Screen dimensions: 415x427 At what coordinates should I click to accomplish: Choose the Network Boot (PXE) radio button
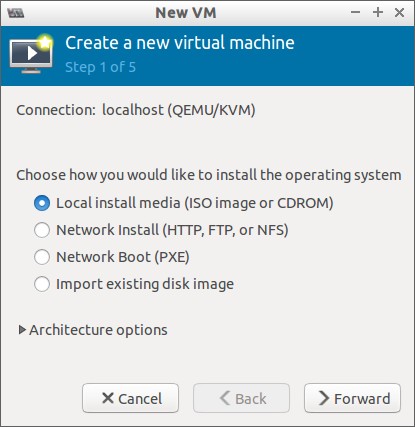tap(42, 257)
